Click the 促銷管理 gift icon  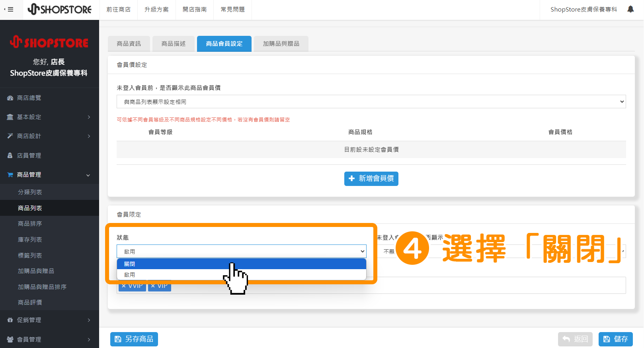pyautogui.click(x=10, y=320)
